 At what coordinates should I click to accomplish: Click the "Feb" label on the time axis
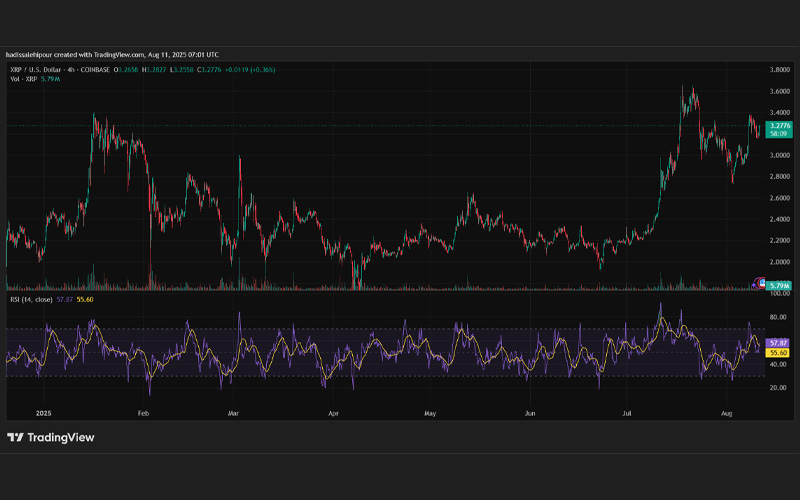click(143, 413)
